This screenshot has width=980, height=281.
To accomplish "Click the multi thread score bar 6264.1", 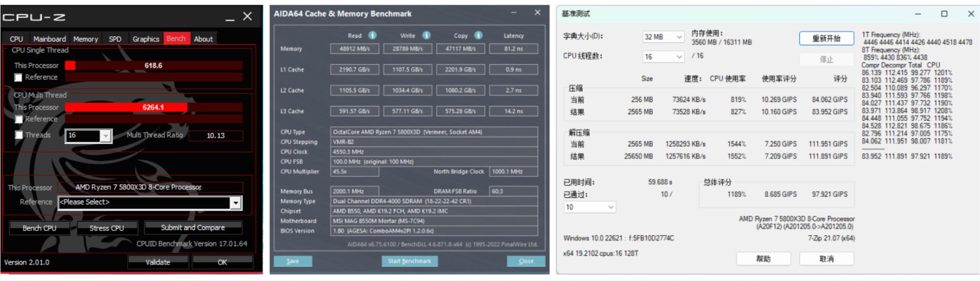I will click(154, 108).
